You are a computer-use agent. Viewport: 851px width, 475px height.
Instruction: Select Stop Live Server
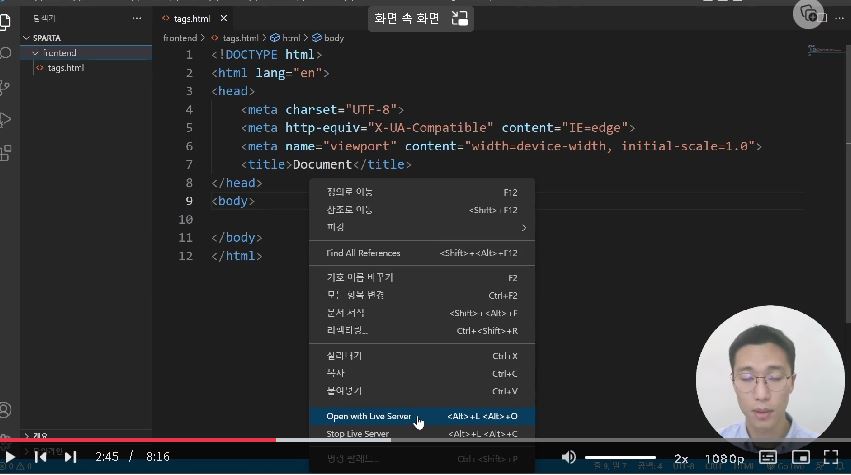[422, 434]
